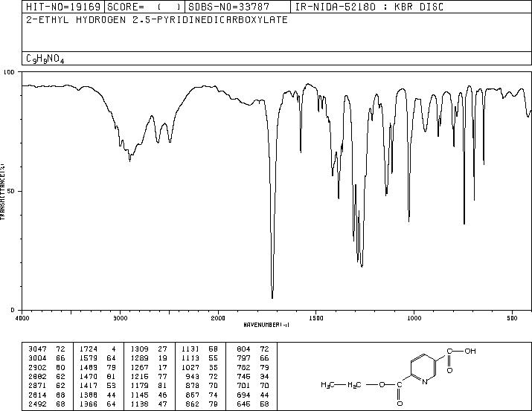Click the 500 tick label on x-axis
This screenshot has width=532, height=411.
pyautogui.click(x=512, y=318)
